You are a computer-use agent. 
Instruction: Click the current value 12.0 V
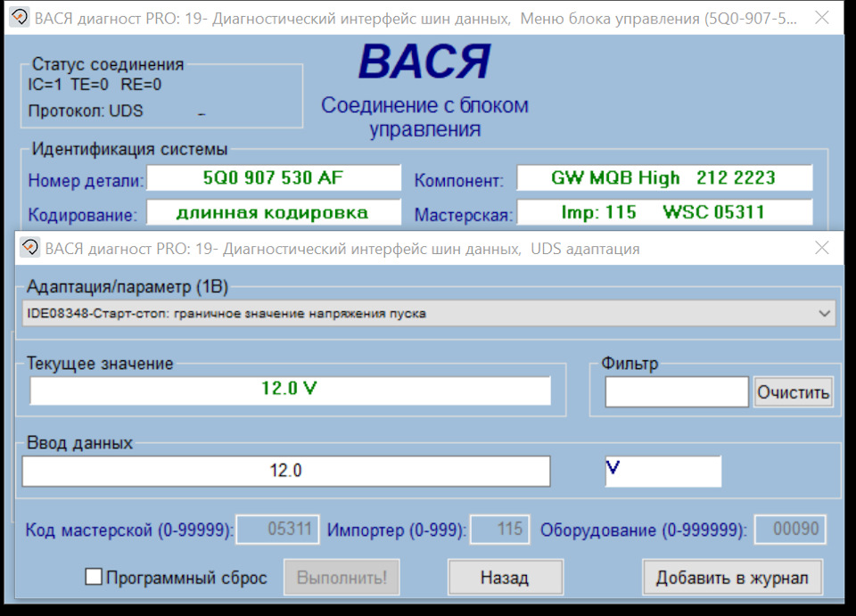coord(290,390)
